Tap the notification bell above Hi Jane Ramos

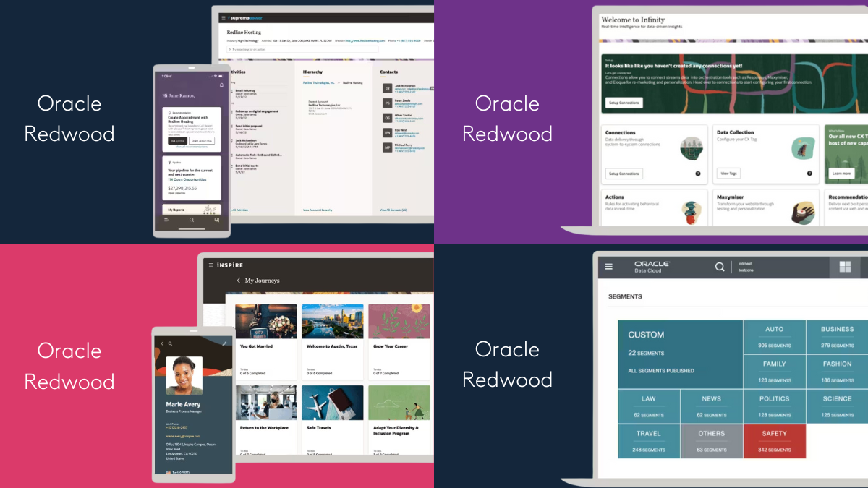pyautogui.click(x=221, y=85)
